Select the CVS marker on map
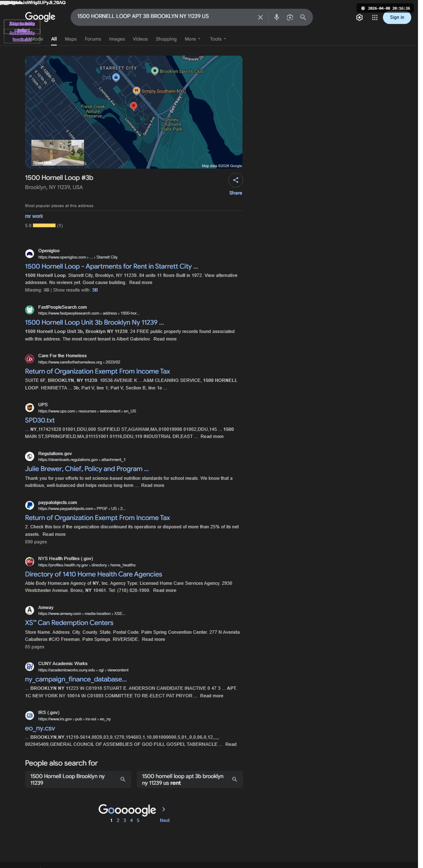The width and height of the screenshot is (423, 868). (116, 77)
